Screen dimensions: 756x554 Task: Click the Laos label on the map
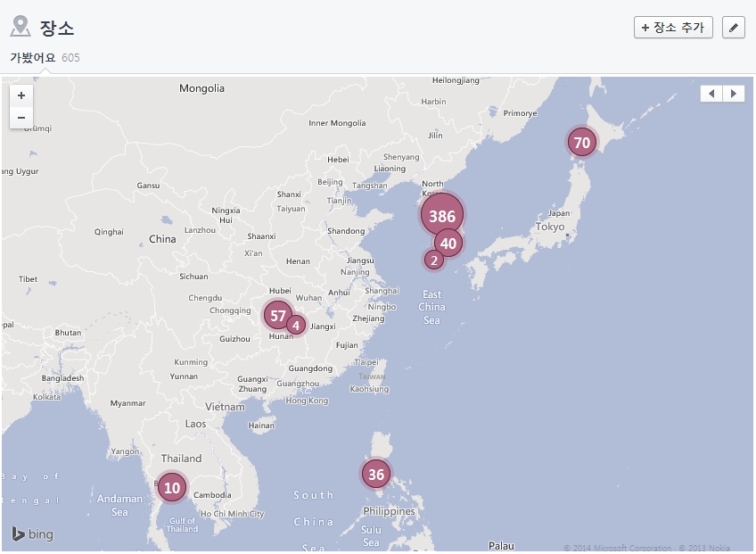(x=195, y=424)
